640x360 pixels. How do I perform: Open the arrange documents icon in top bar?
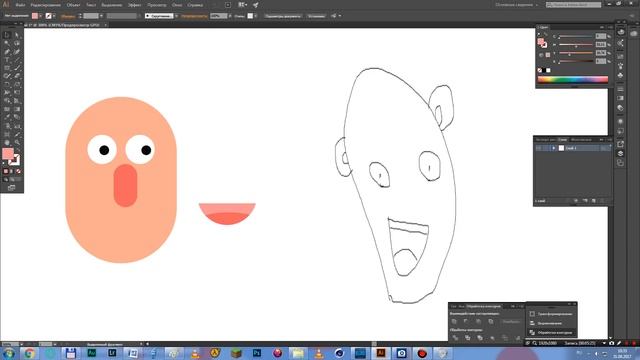tap(242, 5)
